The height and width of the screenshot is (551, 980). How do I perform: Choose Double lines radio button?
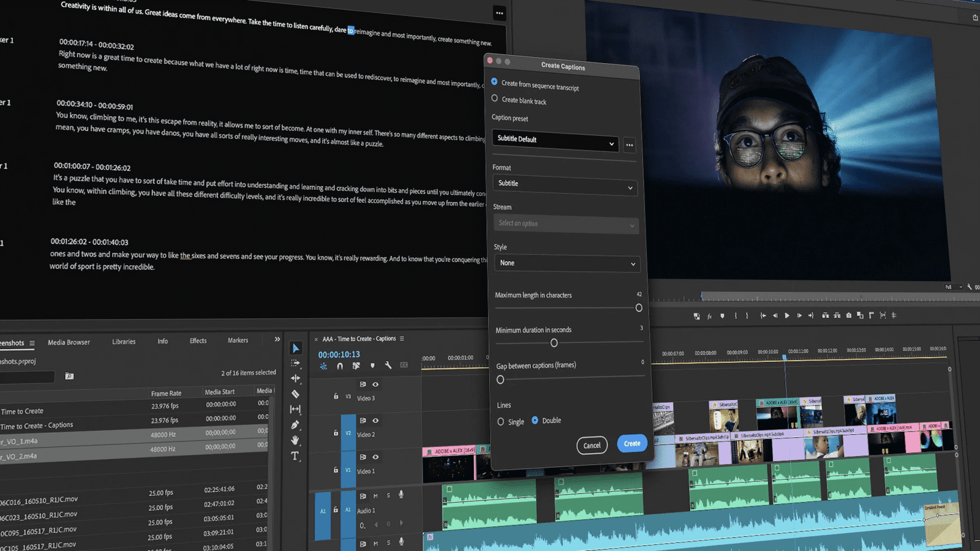pyautogui.click(x=535, y=420)
